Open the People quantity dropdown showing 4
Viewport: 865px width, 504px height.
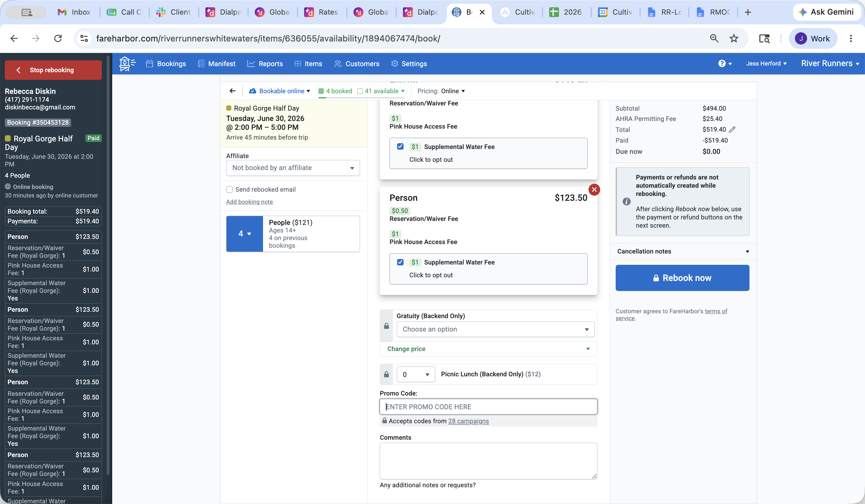(244, 234)
